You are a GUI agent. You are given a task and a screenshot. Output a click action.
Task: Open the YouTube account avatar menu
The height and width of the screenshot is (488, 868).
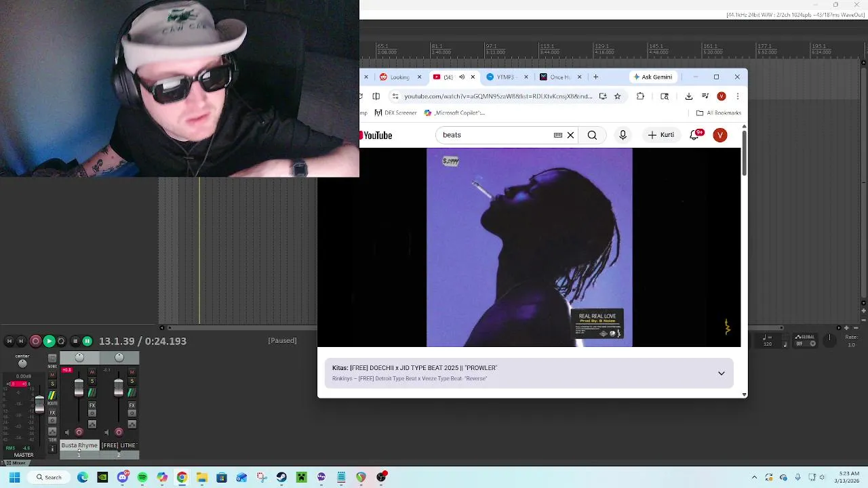(x=720, y=135)
